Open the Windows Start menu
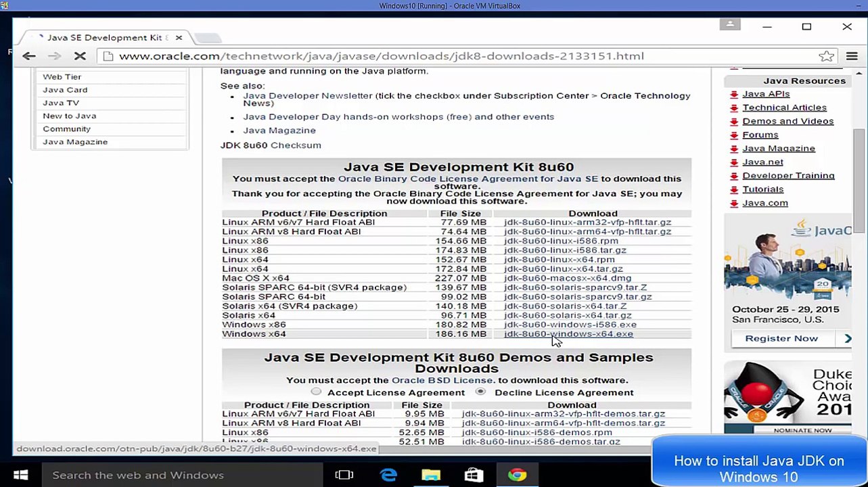Viewport: 868px width, 487px height. click(x=20, y=475)
